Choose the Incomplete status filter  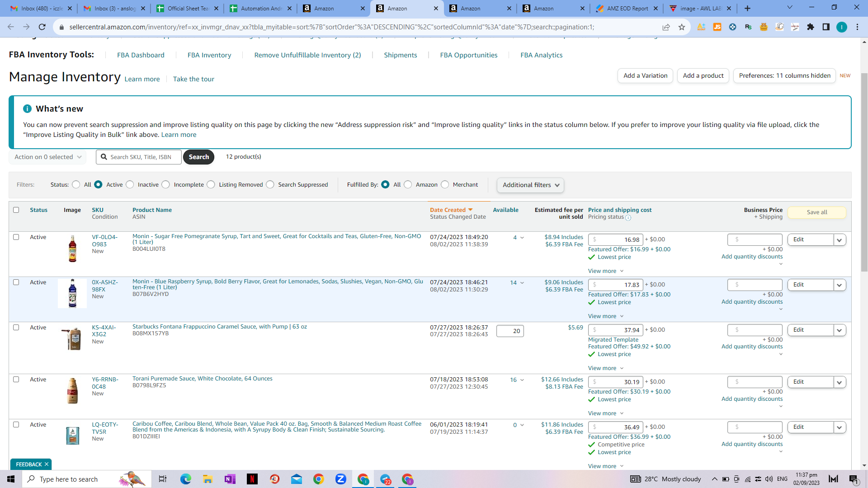(x=166, y=185)
